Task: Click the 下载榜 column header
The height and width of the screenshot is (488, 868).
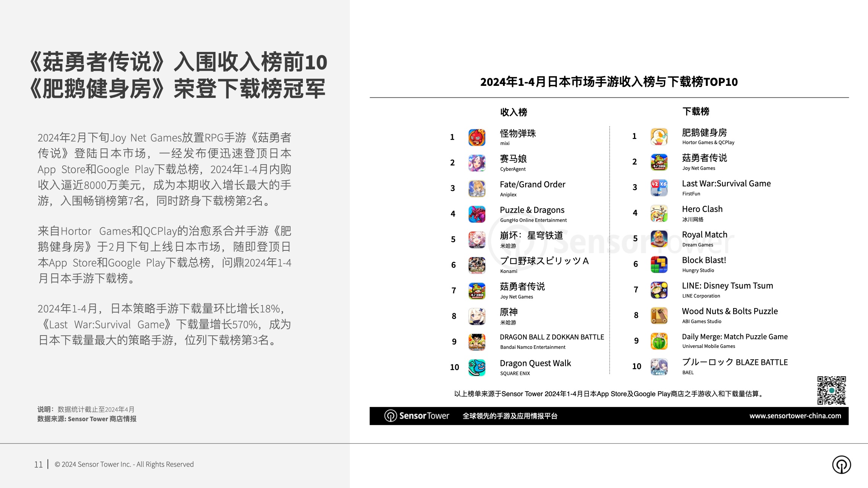Action: 695,111
